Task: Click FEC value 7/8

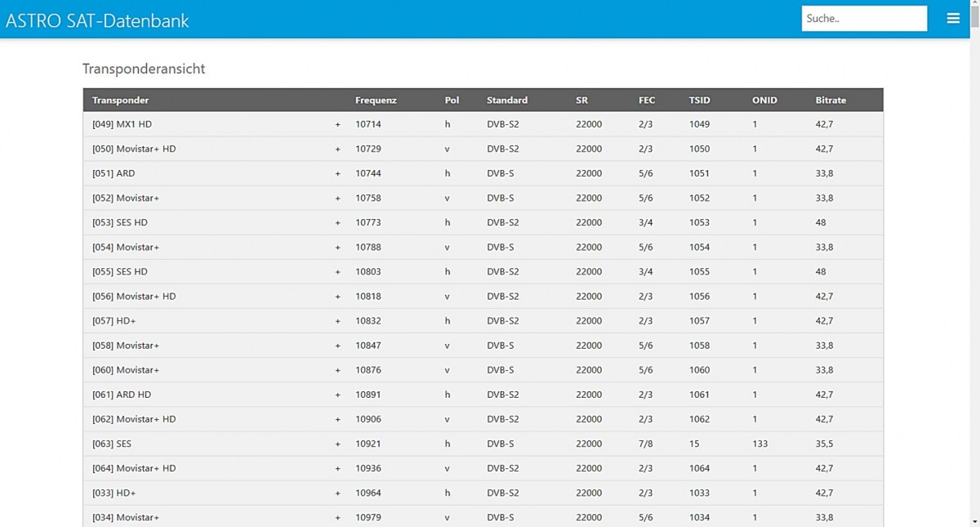Action: [645, 444]
